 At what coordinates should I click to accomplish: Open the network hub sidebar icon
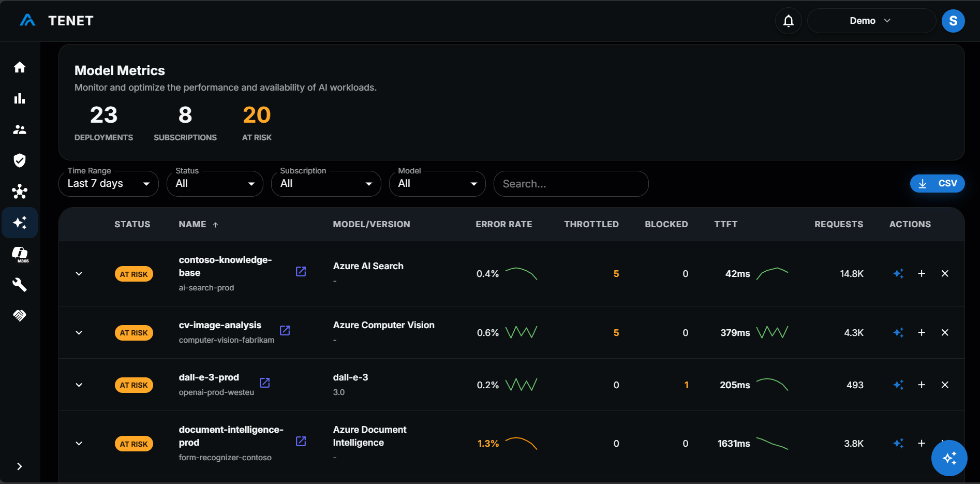tap(20, 192)
